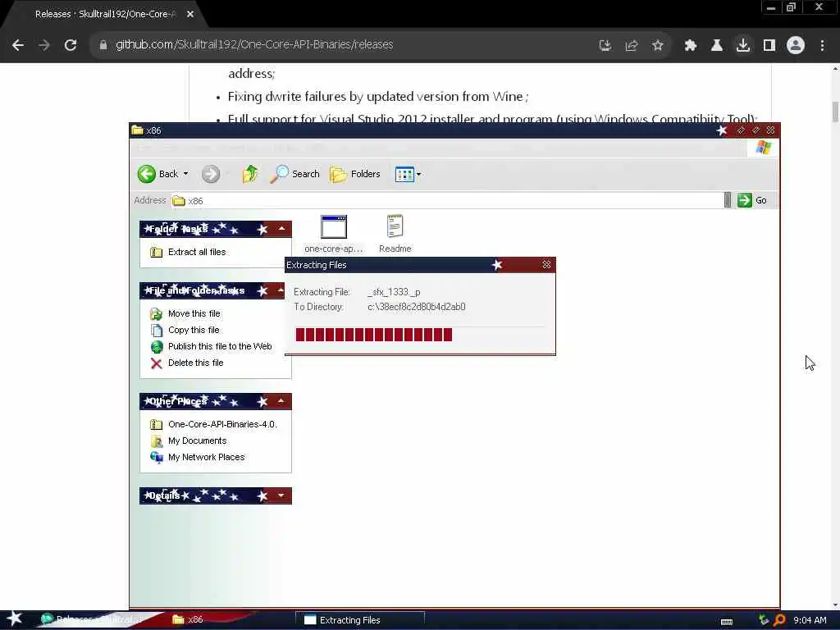Click Move this file link
The width and height of the screenshot is (840, 630).
point(194,313)
